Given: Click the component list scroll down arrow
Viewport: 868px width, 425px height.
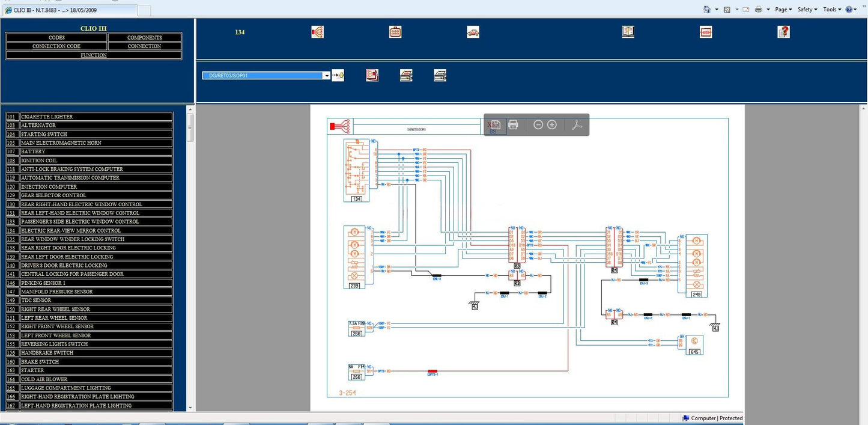Looking at the screenshot, I should pyautogui.click(x=190, y=407).
